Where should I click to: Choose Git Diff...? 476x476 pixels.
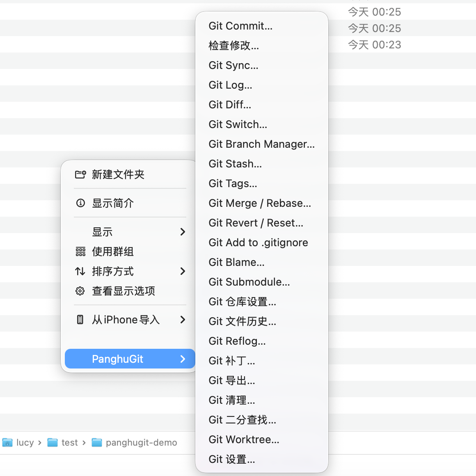[x=262, y=105]
